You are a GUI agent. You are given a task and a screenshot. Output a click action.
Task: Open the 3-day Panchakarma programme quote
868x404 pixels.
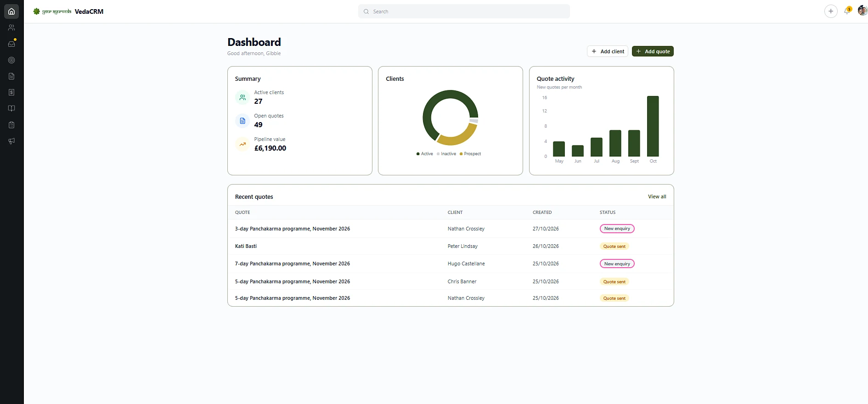(x=293, y=229)
